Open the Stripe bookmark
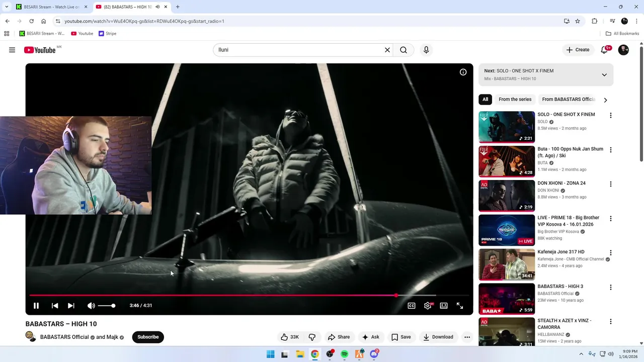Viewport: 644px width, 362px height. pyautogui.click(x=108, y=34)
